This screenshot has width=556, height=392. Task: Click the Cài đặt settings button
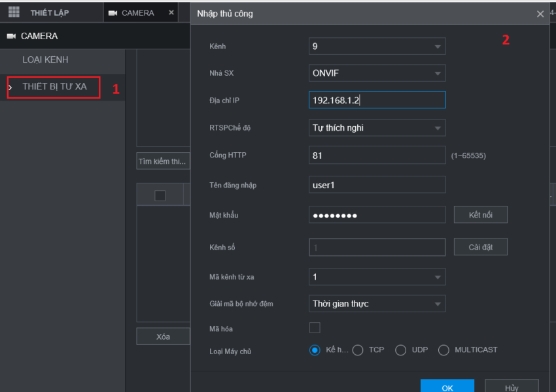coord(480,246)
